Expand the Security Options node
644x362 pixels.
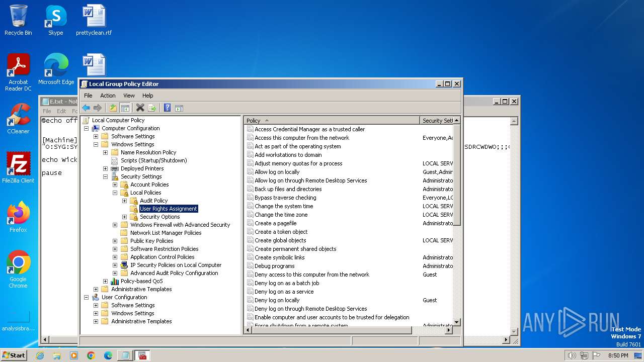[124, 217]
